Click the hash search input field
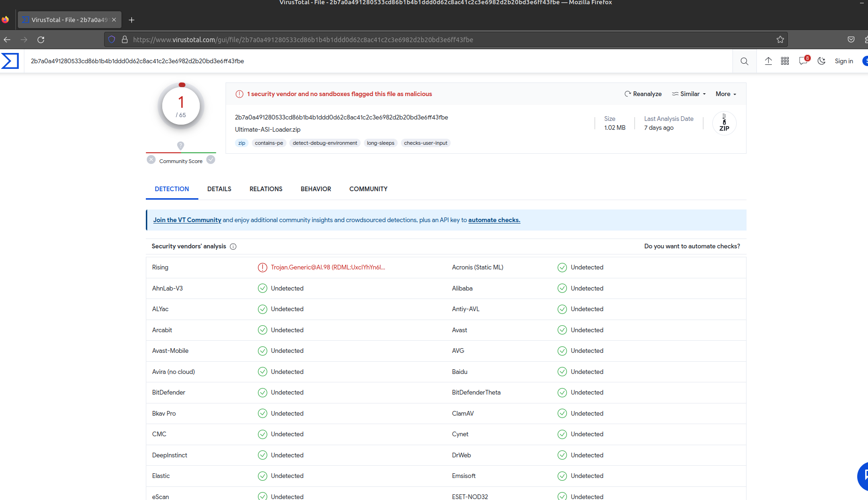 coord(379,61)
